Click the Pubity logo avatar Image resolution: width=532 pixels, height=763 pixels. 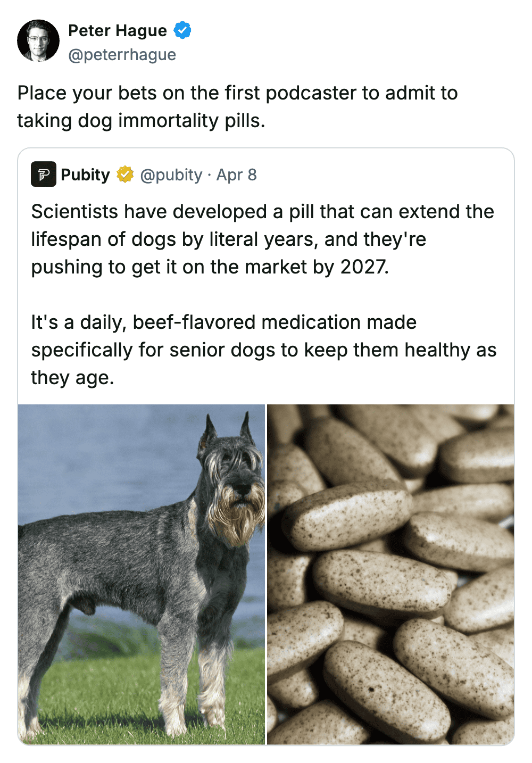pos(44,174)
